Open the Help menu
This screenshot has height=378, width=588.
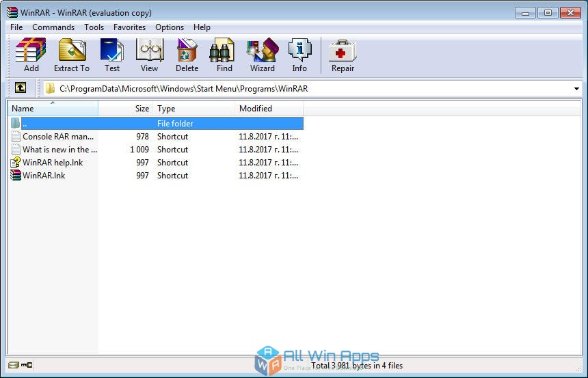click(202, 27)
